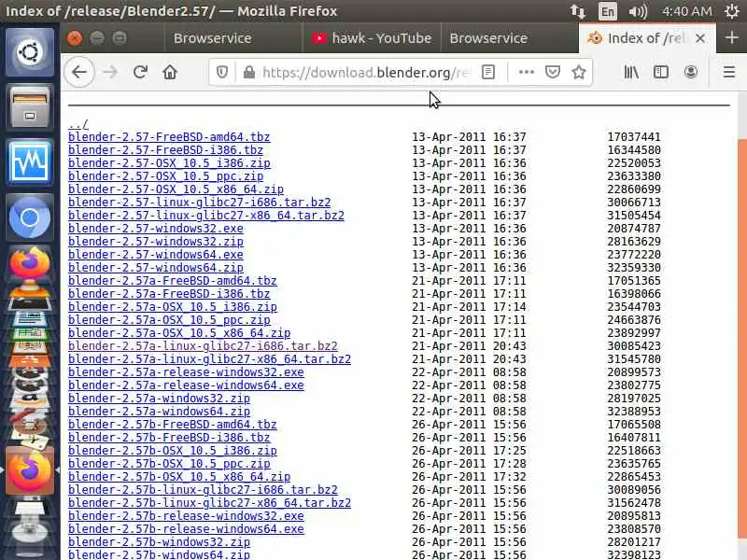The width and height of the screenshot is (747, 560).
Task: Open visited blender-2.57a-linux-glibc27-i686.tar.bz2 link
Action: click(203, 346)
